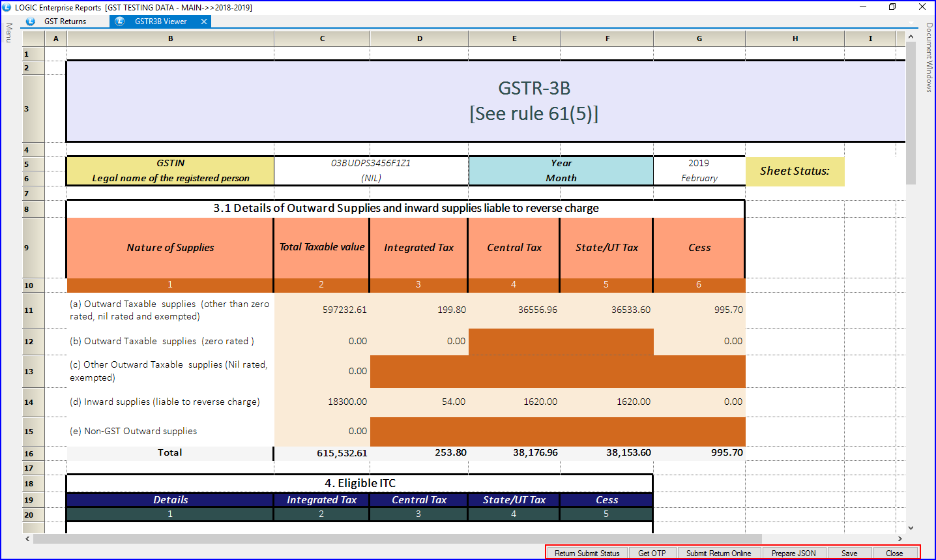Select column B header
Screen dimensions: 936x560
tap(171, 38)
